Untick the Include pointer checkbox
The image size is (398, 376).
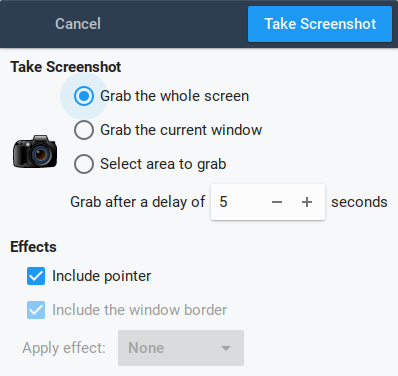[x=36, y=276]
